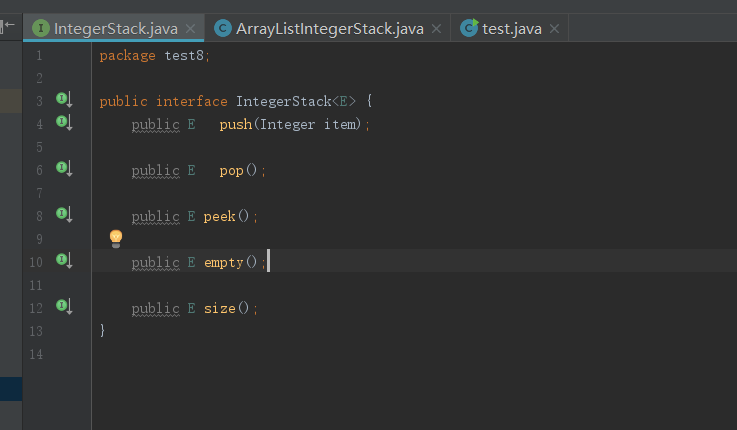Click 'IntegerStack<E>' interface name
Viewport: 737px width, 430px height.
[x=296, y=101]
